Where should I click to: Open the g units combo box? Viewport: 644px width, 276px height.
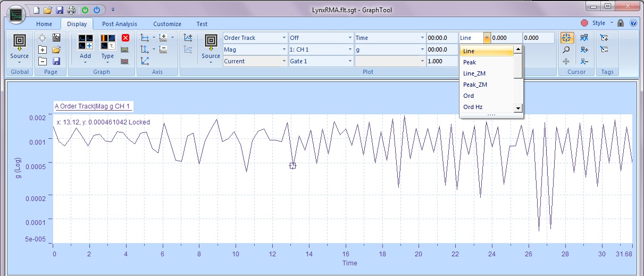(390, 49)
